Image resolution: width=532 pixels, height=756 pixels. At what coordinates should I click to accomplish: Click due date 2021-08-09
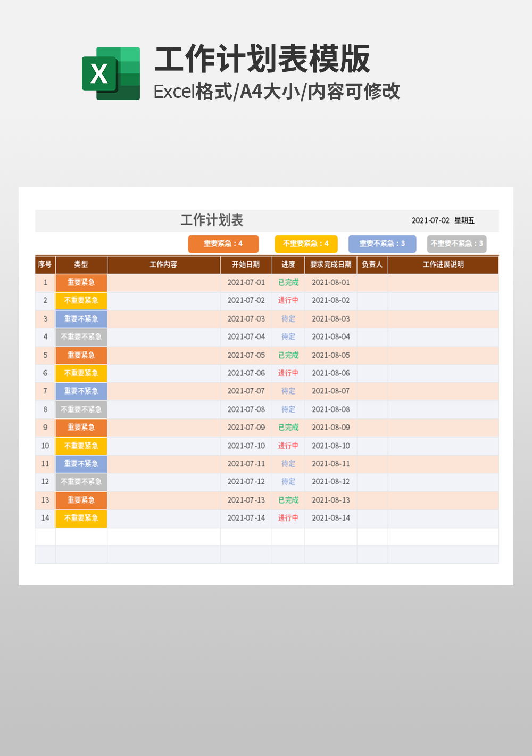[331, 428]
